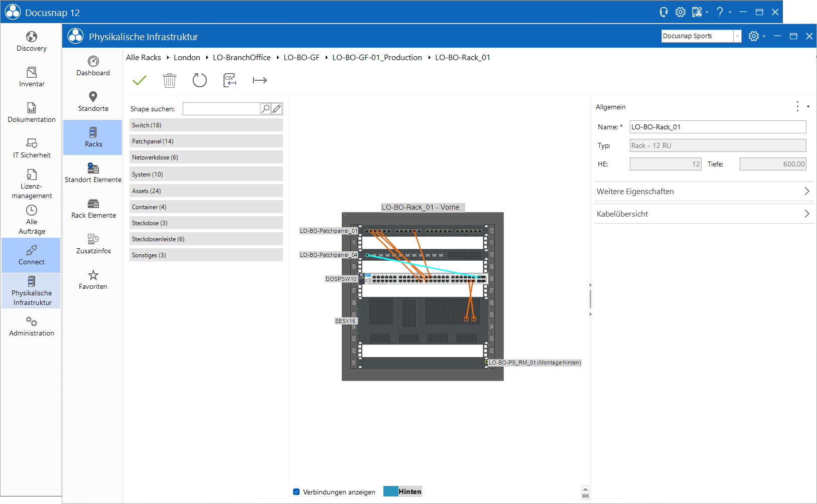Open the Dashboard tab

click(x=93, y=67)
